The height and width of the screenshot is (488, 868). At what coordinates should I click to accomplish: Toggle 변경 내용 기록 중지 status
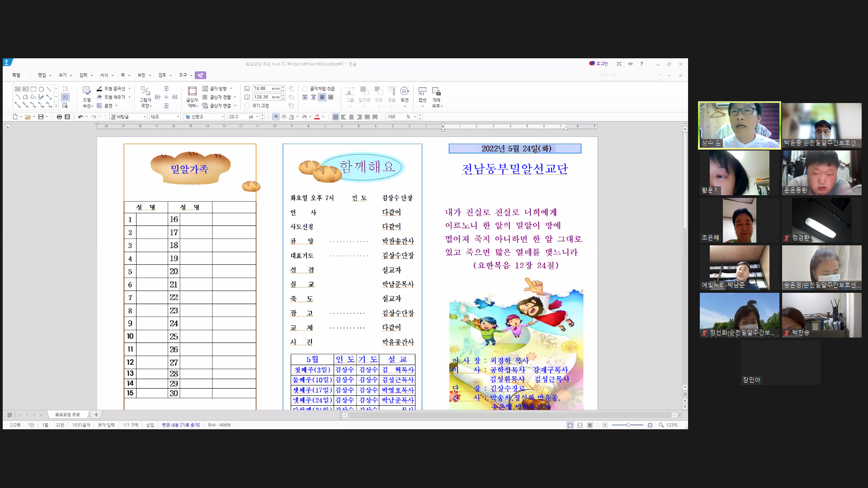point(181,425)
